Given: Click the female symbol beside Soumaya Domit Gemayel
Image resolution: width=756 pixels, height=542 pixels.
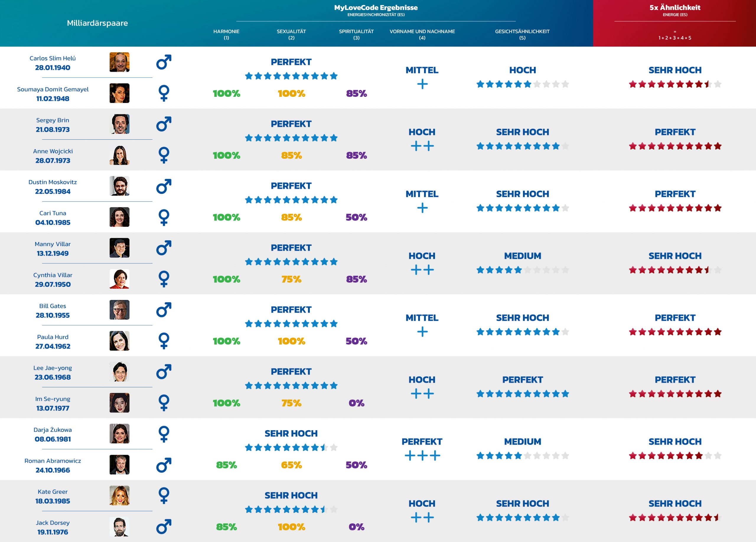Looking at the screenshot, I should pyautogui.click(x=164, y=93).
